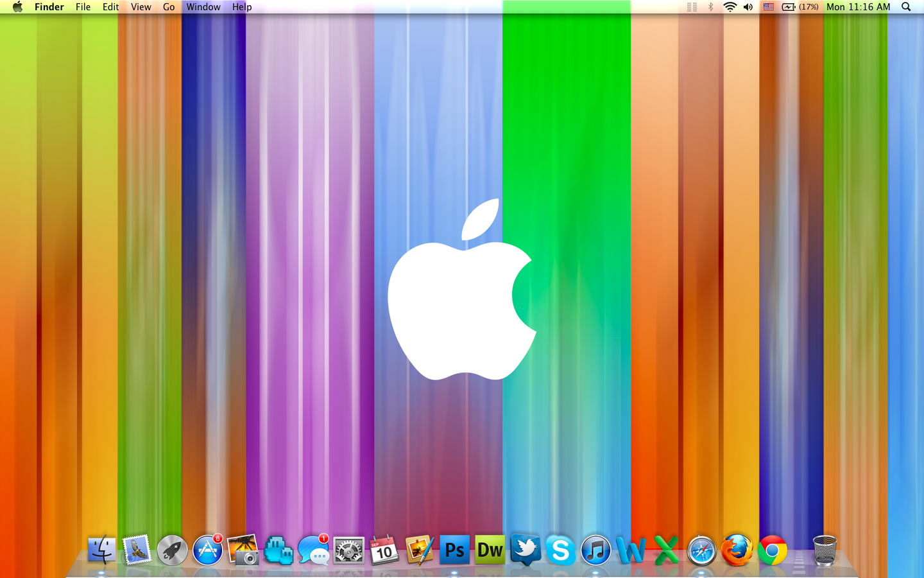Open the Twitter app in the Dock
The width and height of the screenshot is (924, 578).
coord(525,550)
